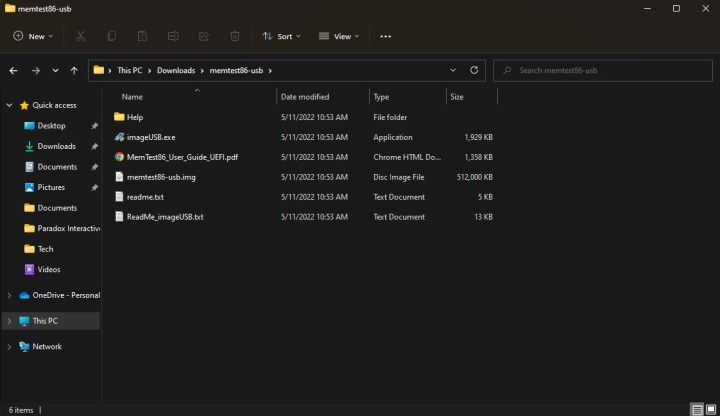Screen dimensions: 720x416
Task: Click the Cut scissors icon in toolbar
Action: coord(81,36)
